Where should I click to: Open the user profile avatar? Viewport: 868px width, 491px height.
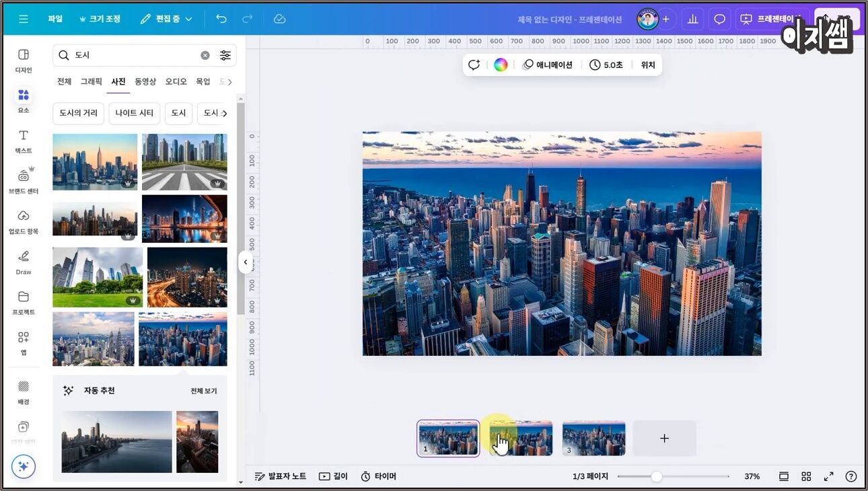[647, 19]
